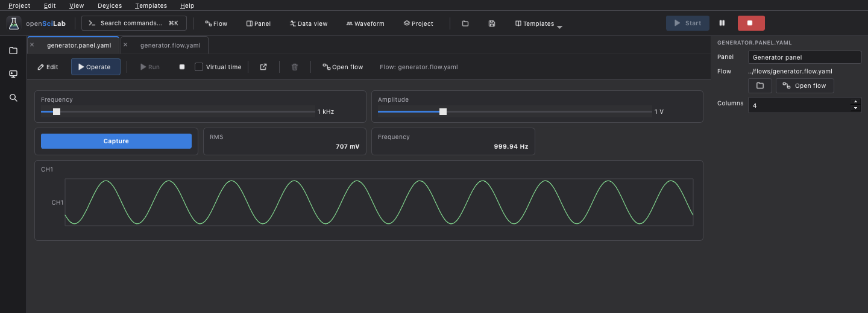The width and height of the screenshot is (868, 313).
Task: Open the Search commands box
Action: (134, 23)
